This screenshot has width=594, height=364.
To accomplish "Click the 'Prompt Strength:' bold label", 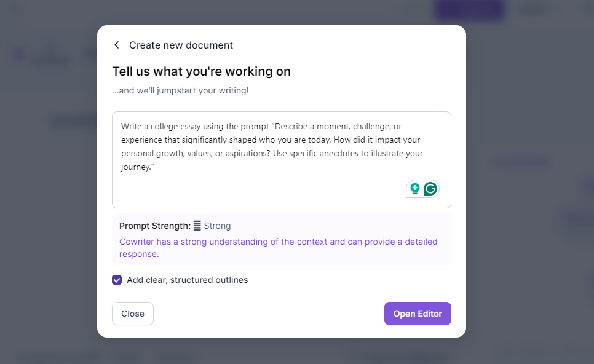I will [155, 226].
